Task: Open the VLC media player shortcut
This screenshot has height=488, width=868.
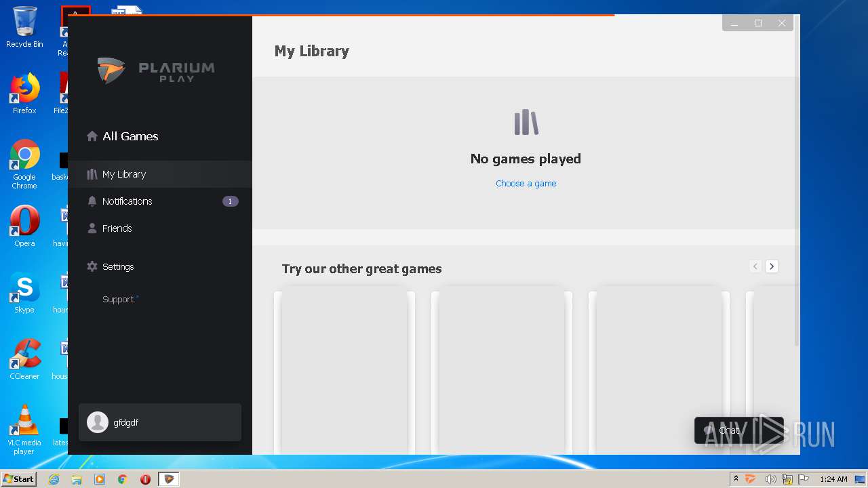Action: [x=24, y=430]
